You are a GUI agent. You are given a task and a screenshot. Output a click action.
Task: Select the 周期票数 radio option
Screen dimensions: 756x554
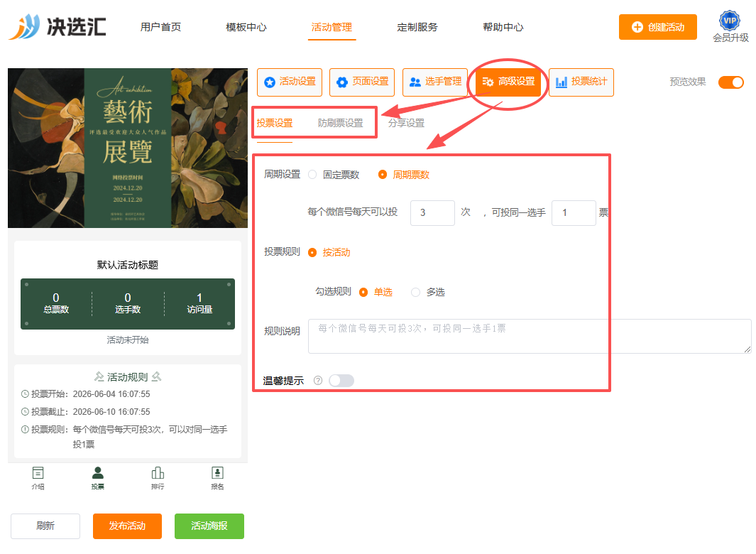pos(383,175)
